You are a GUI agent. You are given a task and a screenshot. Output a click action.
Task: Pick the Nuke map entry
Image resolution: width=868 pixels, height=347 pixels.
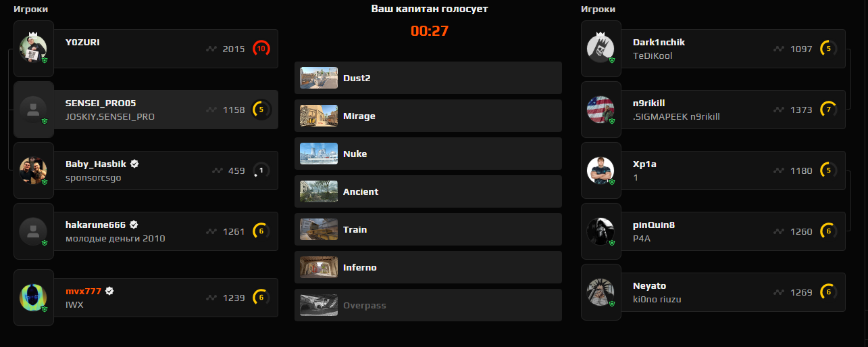pos(428,154)
